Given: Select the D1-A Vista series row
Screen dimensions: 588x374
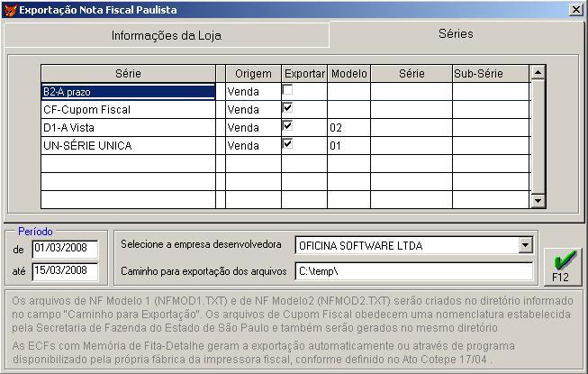Looking at the screenshot, I should pos(128,128).
